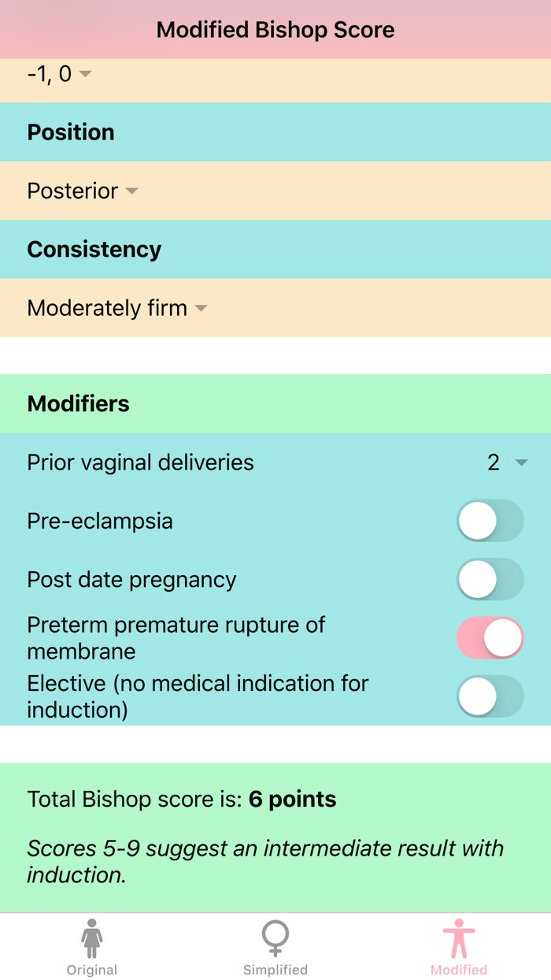
Task: Click the arrow next to -1, 0
Action: coord(86,74)
